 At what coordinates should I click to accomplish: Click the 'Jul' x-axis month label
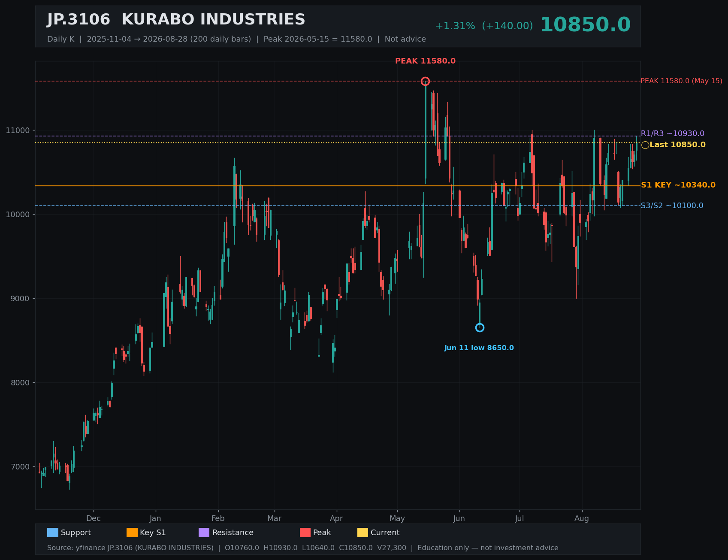pyautogui.click(x=520, y=518)
